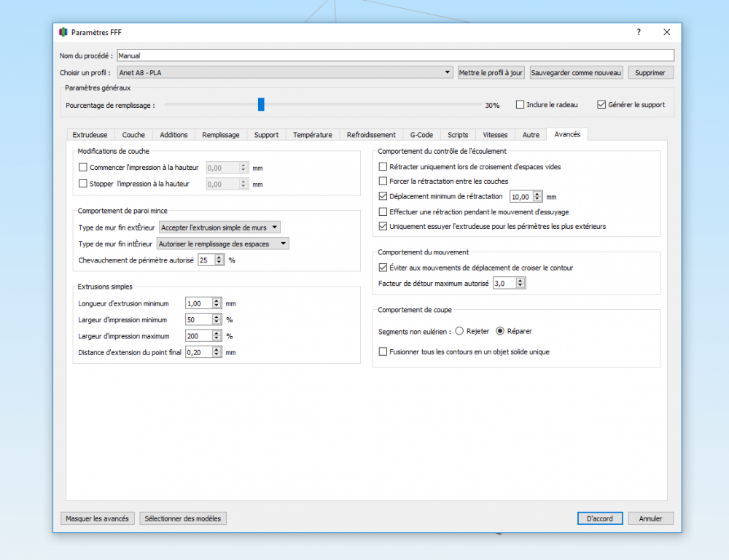
Task: Click the Déplacement minimum de rétractation value field
Action: (x=521, y=197)
